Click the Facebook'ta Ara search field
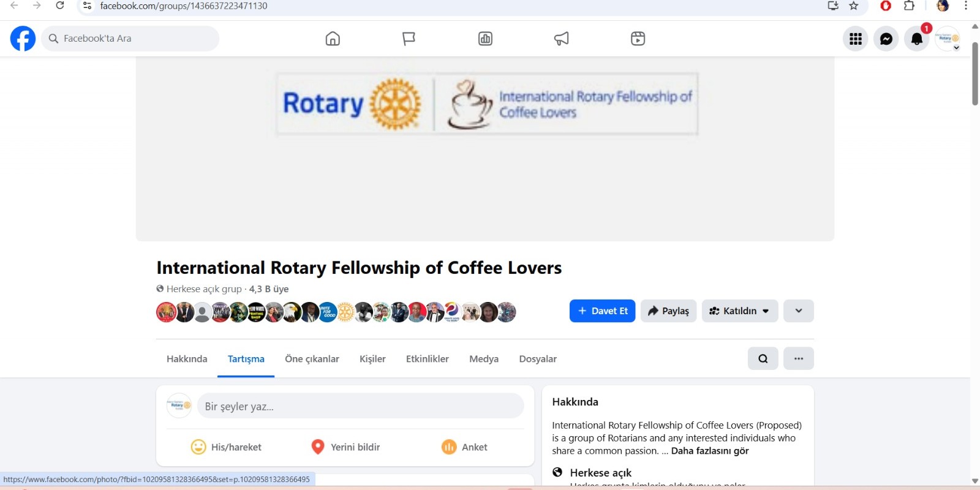The height and width of the screenshot is (490, 980). 130,39
